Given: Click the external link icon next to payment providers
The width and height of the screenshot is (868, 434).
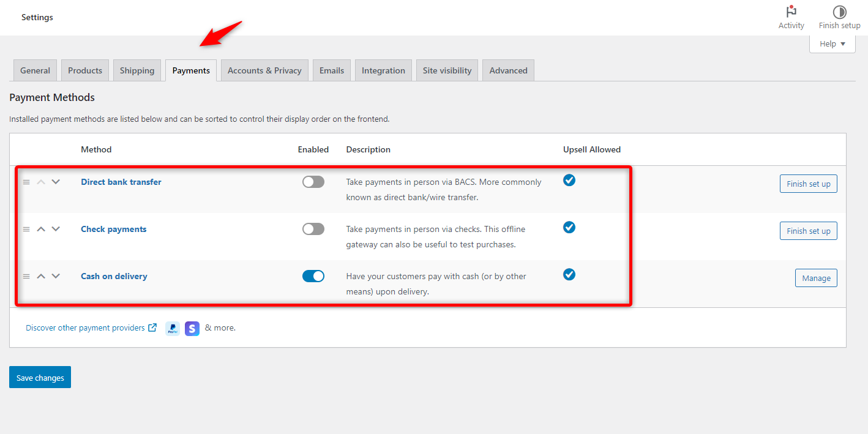Looking at the screenshot, I should tap(152, 327).
